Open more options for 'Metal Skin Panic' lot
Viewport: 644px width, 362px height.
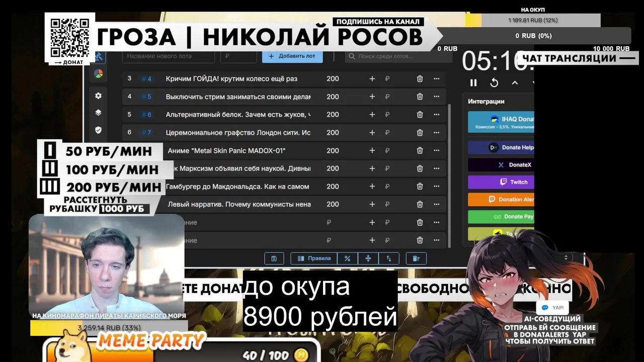436,150
